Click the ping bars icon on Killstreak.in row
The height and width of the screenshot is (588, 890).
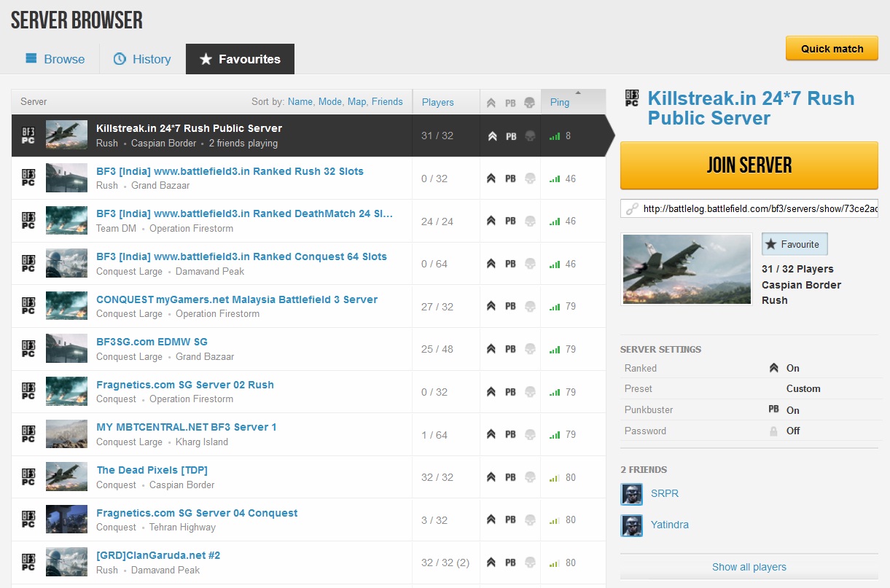click(x=555, y=136)
